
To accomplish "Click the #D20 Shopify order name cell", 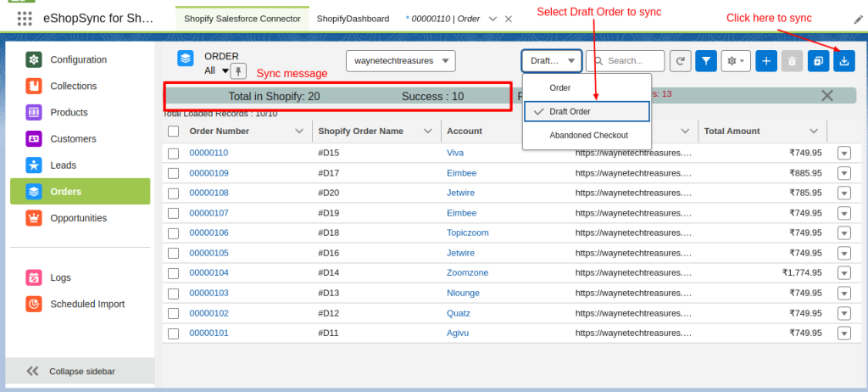I will [328, 193].
